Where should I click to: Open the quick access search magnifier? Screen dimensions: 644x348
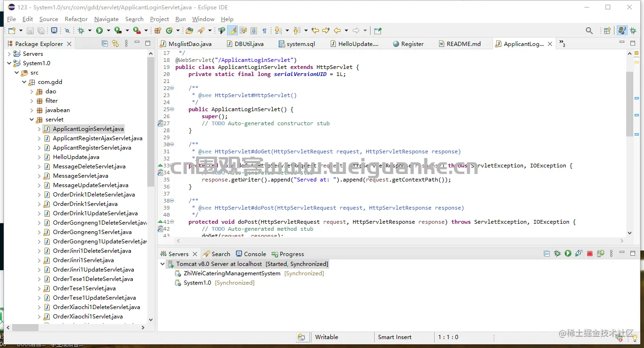589,30
